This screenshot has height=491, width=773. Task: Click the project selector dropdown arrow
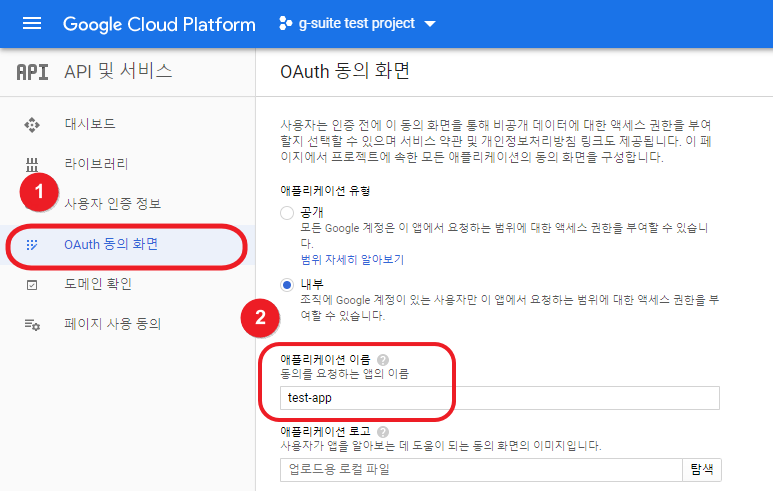coord(430,24)
